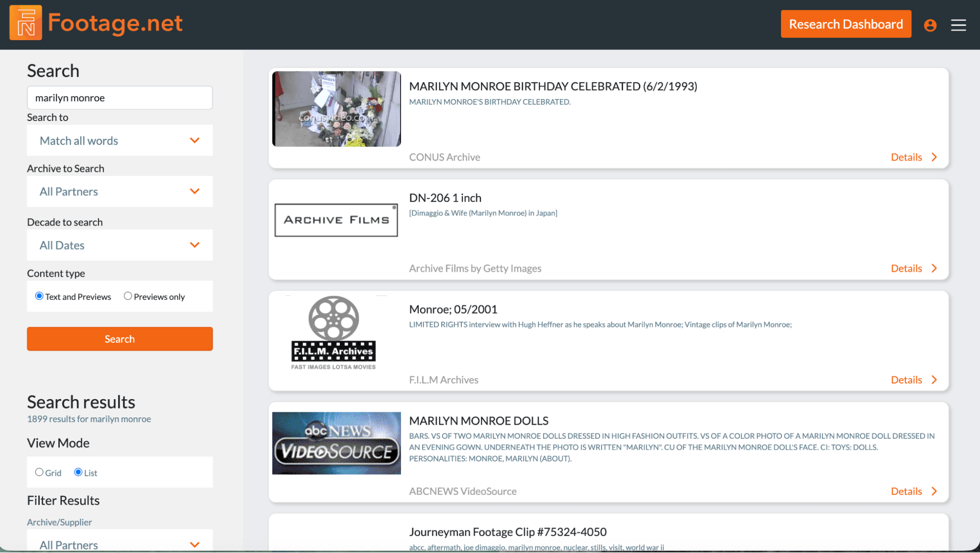Select Previews only content type
Viewport: 980px width, 553px height.
128,296
